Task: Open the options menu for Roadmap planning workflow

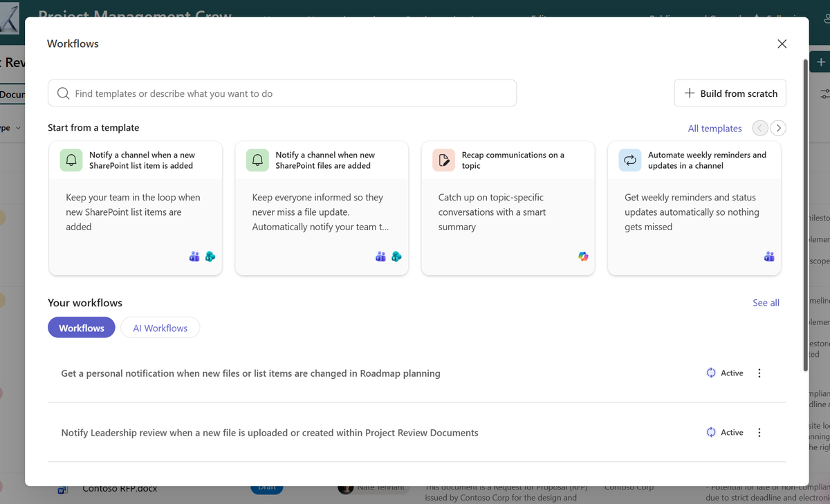Action: pyautogui.click(x=759, y=373)
